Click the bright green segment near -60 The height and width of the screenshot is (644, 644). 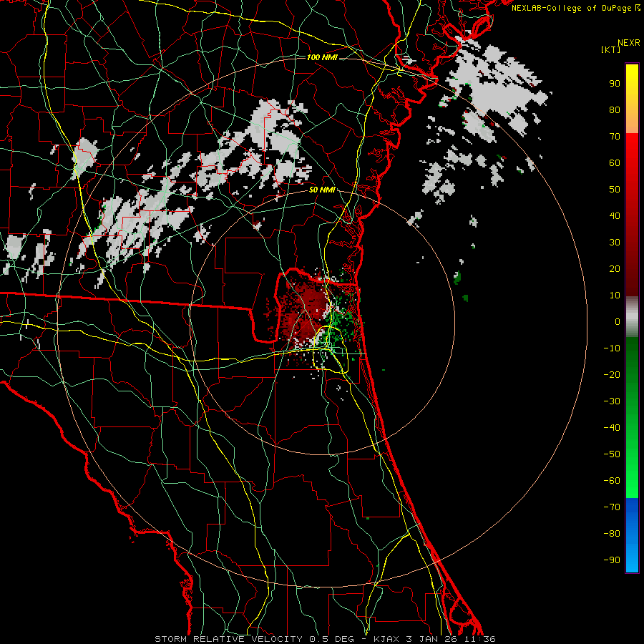(632, 484)
